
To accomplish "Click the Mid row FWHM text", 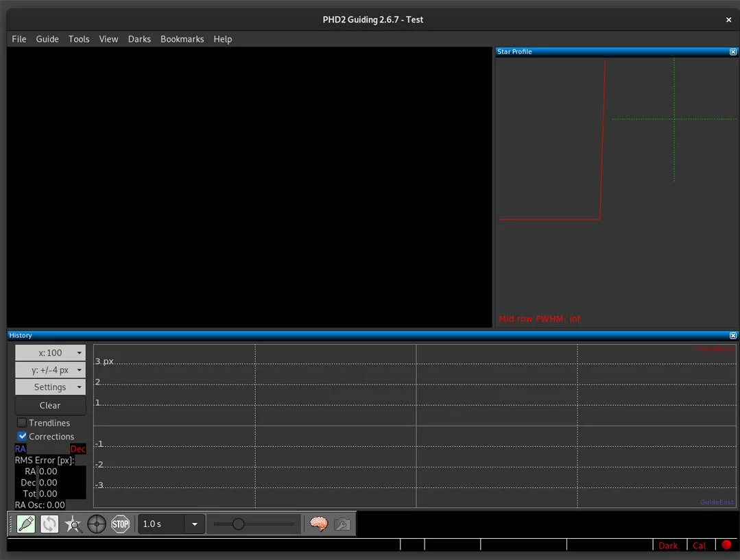I will (540, 319).
